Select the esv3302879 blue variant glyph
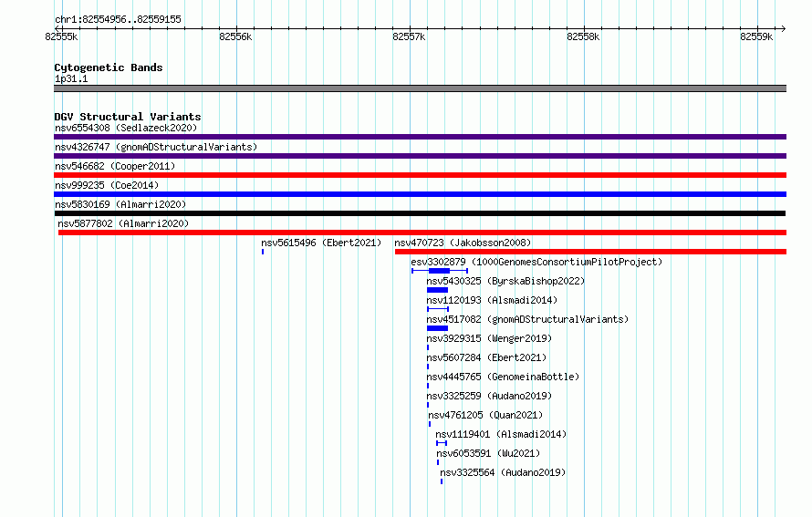This screenshot has width=812, height=517. pyautogui.click(x=440, y=271)
